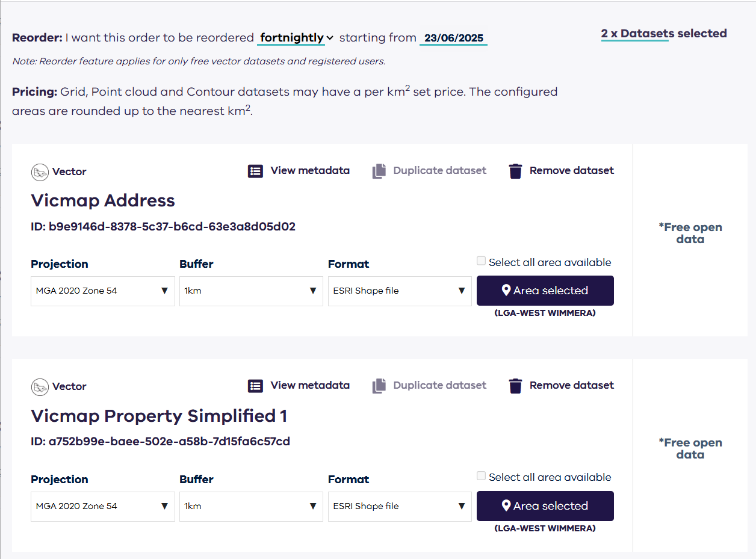
Task: Click Area selected button for Vicmap Property Simplified 1
Action: 545,506
